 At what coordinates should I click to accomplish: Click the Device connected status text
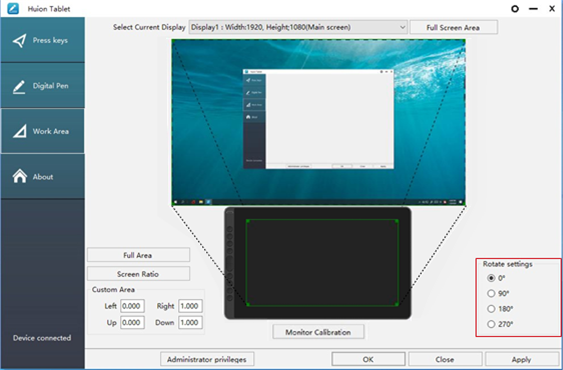tap(42, 338)
